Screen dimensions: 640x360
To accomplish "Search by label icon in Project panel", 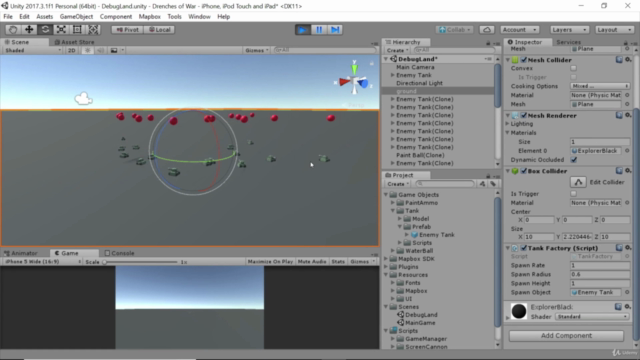I will [493, 184].
